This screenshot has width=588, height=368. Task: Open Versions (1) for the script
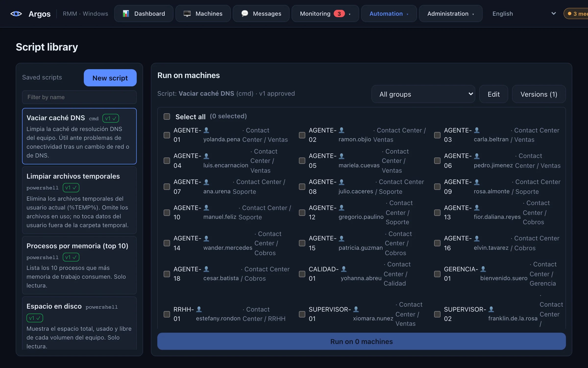539,94
